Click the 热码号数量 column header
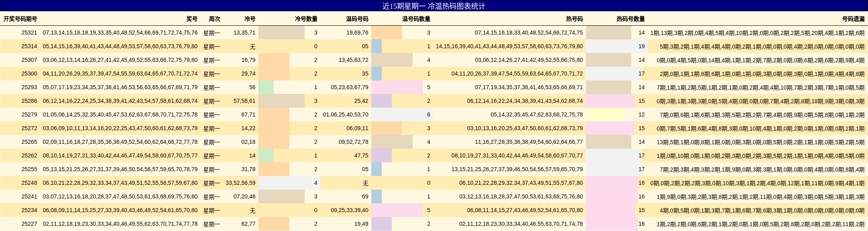 coord(631,19)
